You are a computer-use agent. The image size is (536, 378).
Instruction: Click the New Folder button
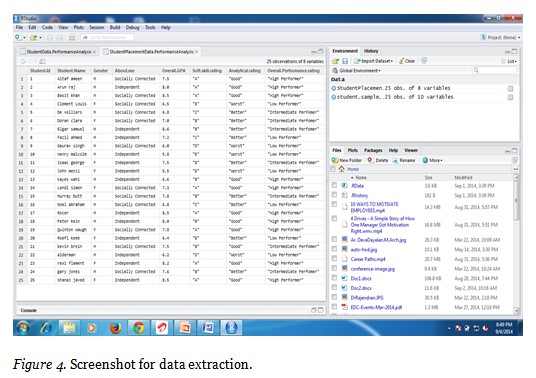pyautogui.click(x=347, y=160)
